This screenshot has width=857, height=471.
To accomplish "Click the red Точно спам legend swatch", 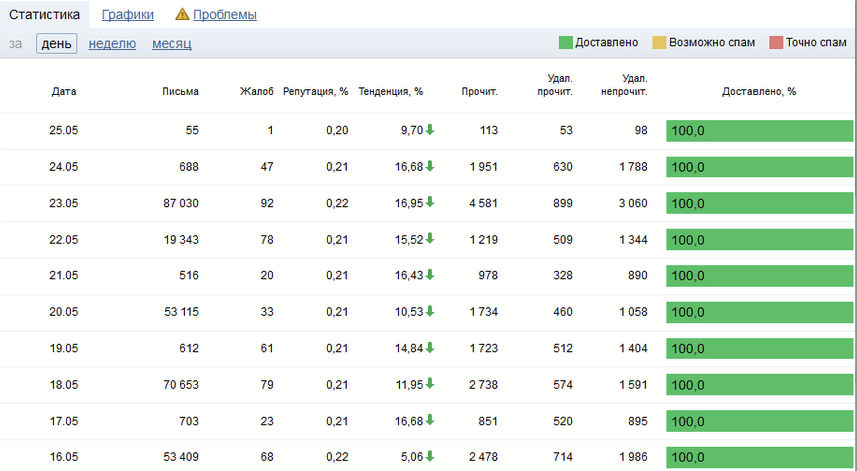I will click(776, 43).
